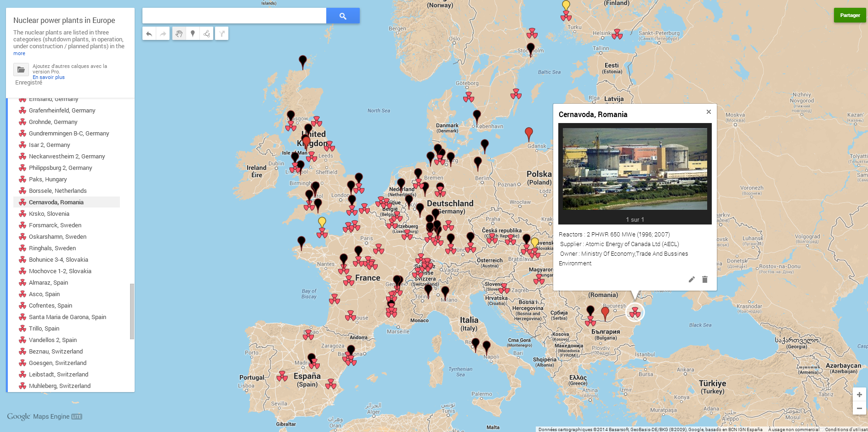Zoom out with the minus button
Screen dimensions: 868x432
pyautogui.click(x=859, y=408)
